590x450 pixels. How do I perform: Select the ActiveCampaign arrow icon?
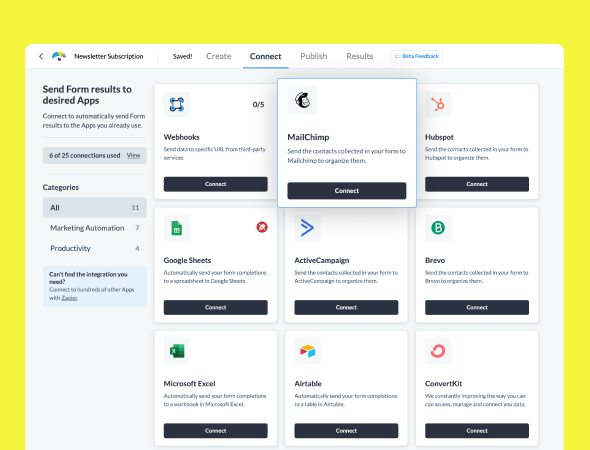tap(307, 228)
